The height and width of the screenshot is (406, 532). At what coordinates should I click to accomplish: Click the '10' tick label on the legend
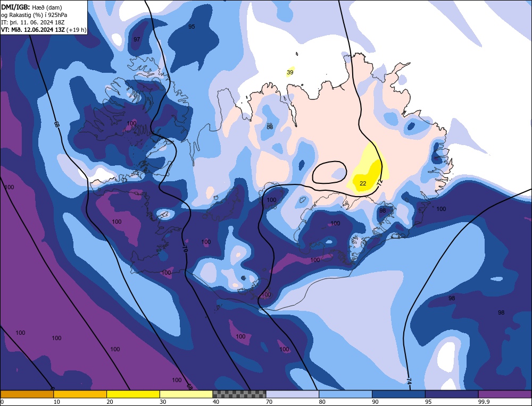57,402
